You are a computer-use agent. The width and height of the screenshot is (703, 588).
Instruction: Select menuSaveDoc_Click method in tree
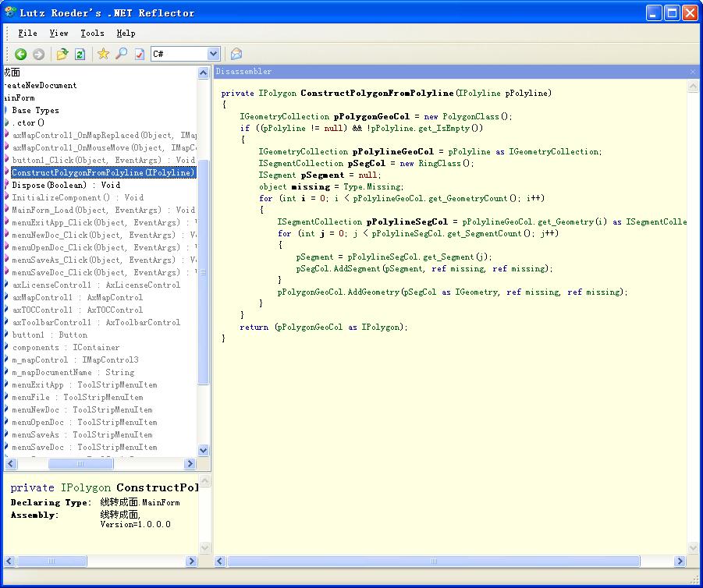[105, 272]
